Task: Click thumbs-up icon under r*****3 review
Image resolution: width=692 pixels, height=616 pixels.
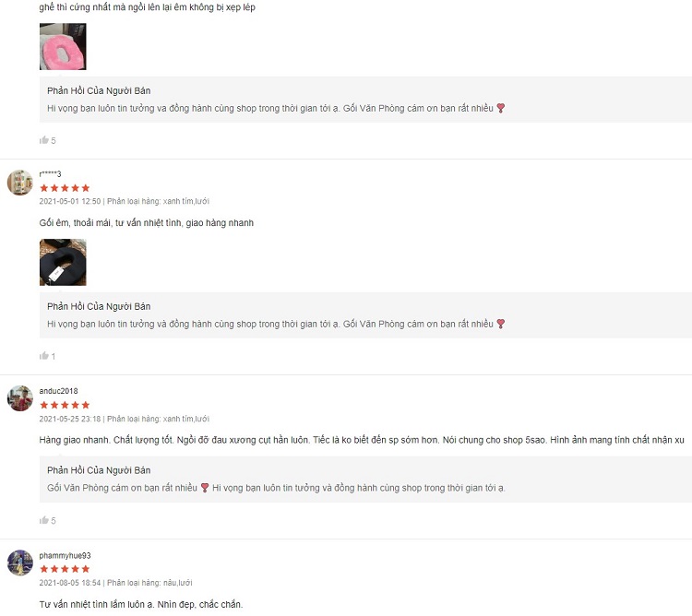Action: 43,356
